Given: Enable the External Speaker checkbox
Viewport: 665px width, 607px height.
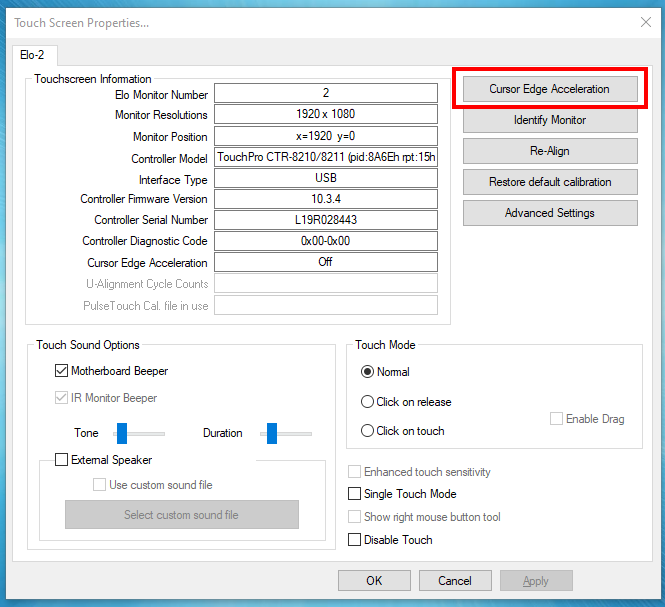Looking at the screenshot, I should point(61,459).
